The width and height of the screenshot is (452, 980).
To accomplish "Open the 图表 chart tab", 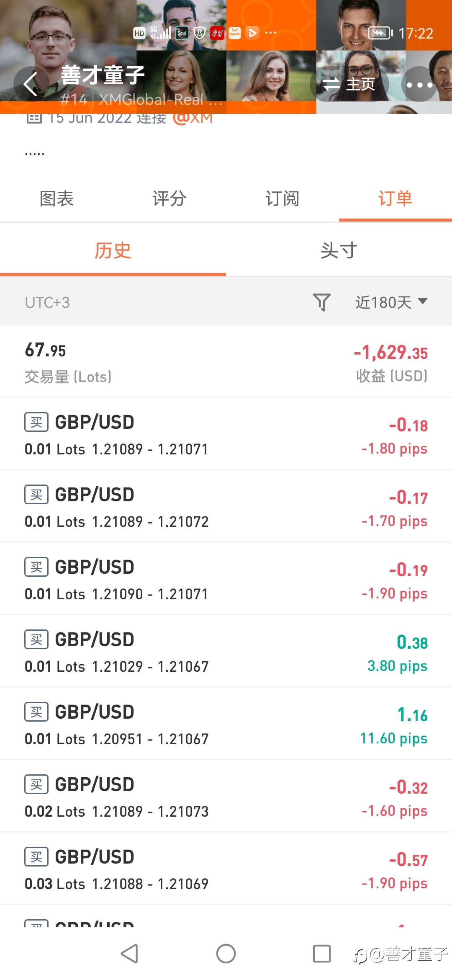I will click(x=56, y=199).
